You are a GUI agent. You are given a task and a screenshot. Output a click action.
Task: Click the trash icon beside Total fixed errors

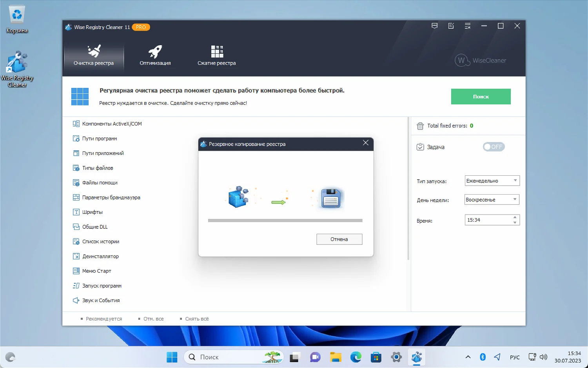click(420, 126)
